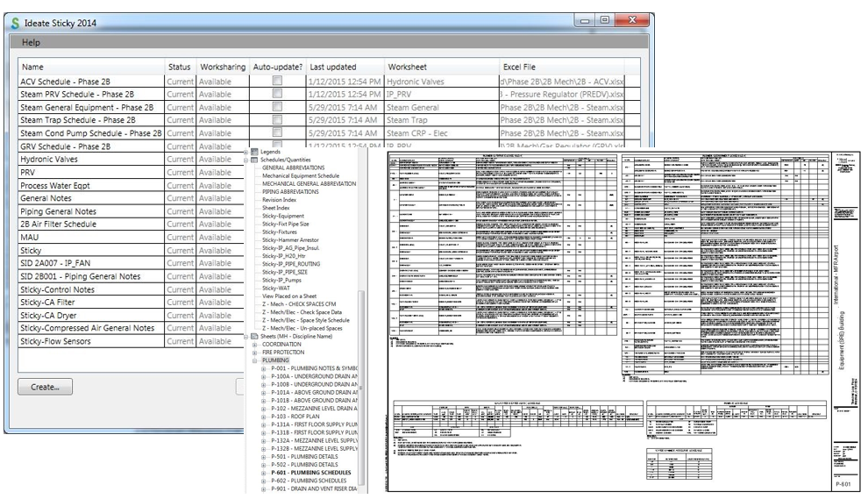Open View Placed on a Sheet schedule
Viewport: 868px width, 499px height.
click(289, 296)
